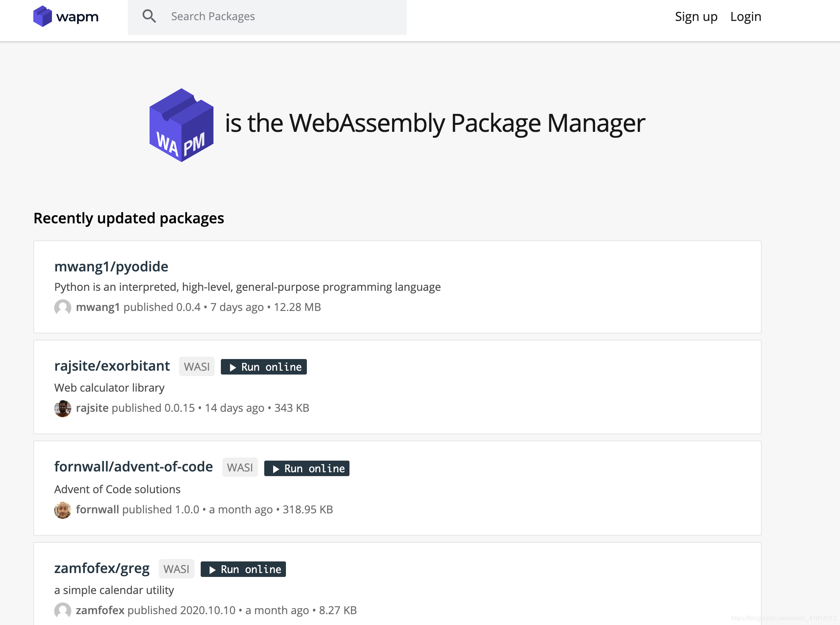Click the WASI tag beside rajsite/exorbitant
The image size is (840, 625).
click(x=197, y=367)
